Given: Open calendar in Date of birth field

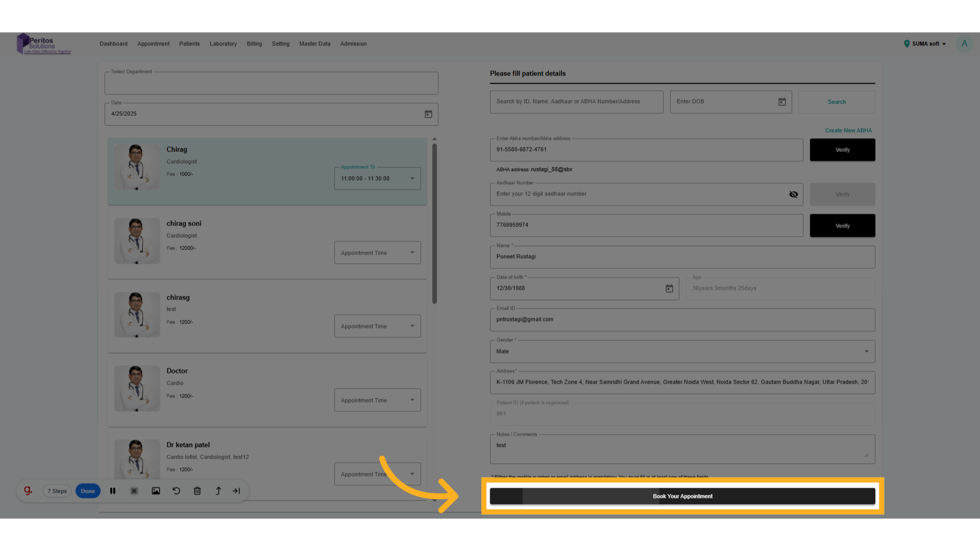Looking at the screenshot, I should pyautogui.click(x=669, y=289).
